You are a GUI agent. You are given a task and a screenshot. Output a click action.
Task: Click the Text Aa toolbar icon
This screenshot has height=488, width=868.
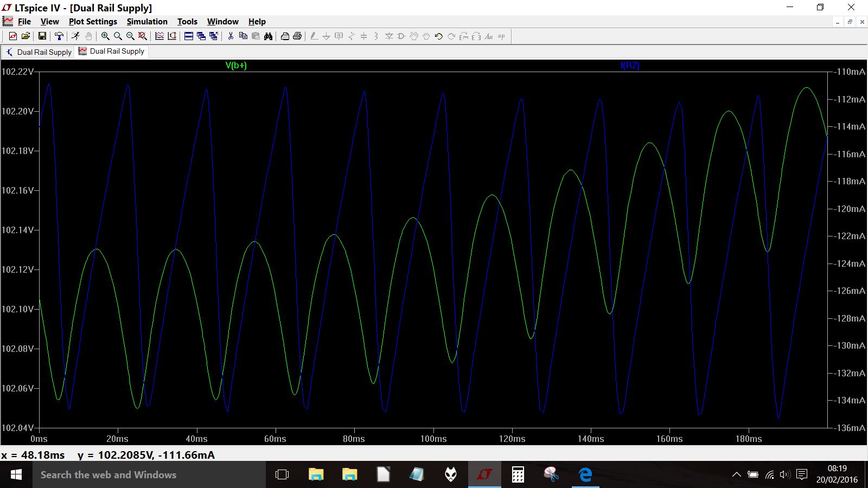pyautogui.click(x=489, y=36)
